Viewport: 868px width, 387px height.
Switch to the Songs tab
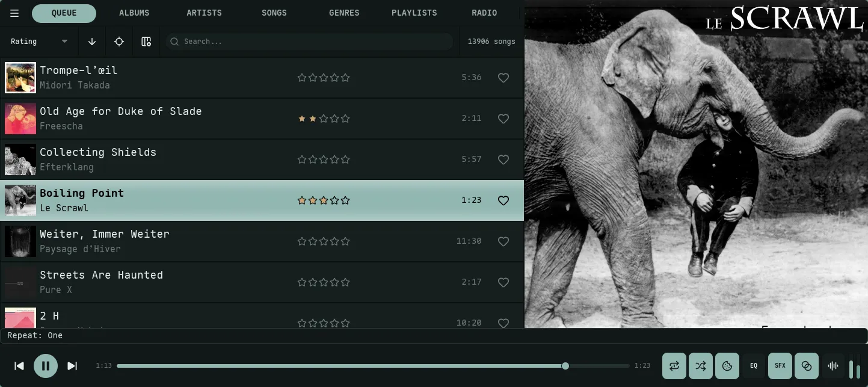point(274,13)
